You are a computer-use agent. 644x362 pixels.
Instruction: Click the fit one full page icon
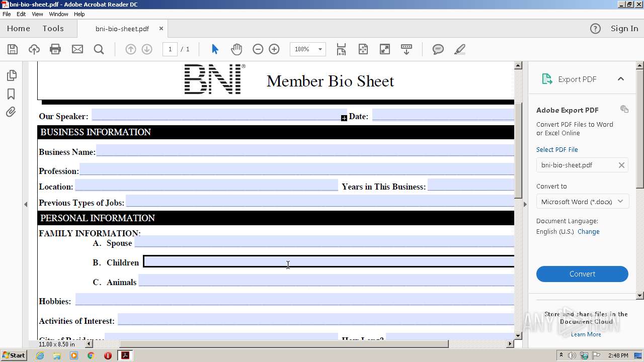coord(363,49)
